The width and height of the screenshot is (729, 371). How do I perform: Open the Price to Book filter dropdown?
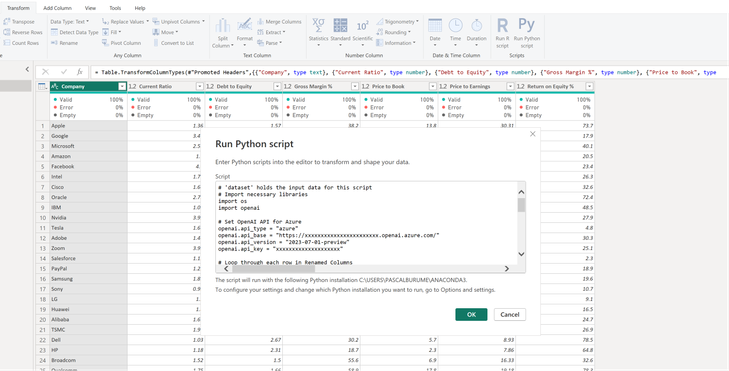(433, 86)
